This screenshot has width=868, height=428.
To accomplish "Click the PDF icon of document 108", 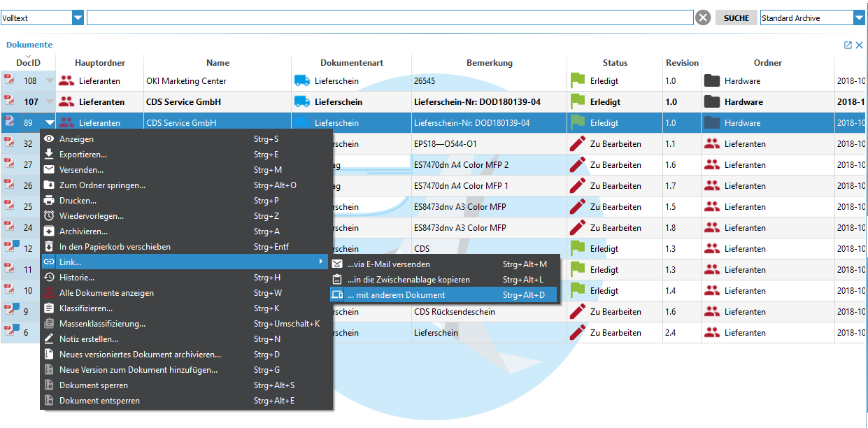I will 10,80.
